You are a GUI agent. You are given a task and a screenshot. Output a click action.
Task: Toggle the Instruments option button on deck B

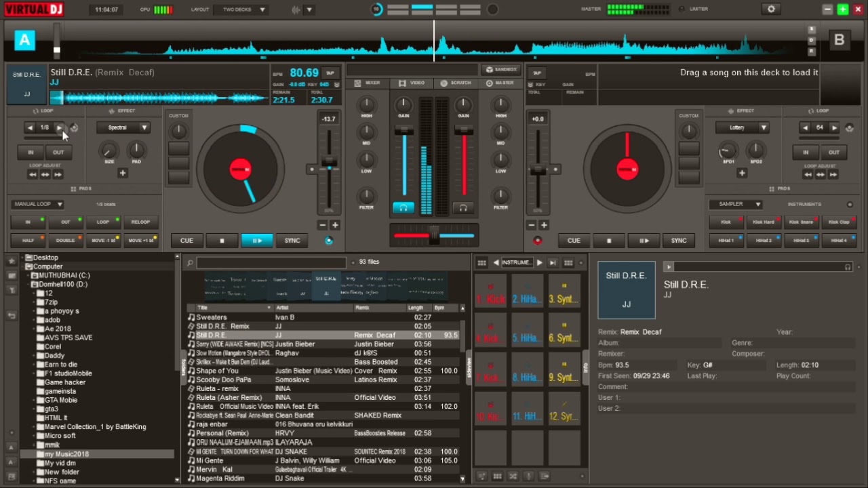pyautogui.click(x=850, y=204)
